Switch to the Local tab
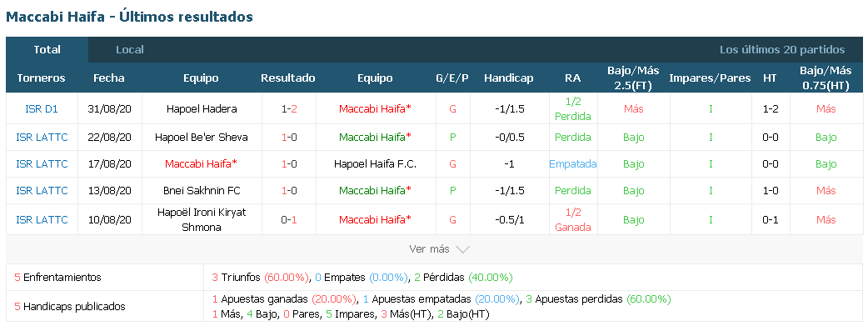This screenshot has width=868, height=326. click(130, 50)
